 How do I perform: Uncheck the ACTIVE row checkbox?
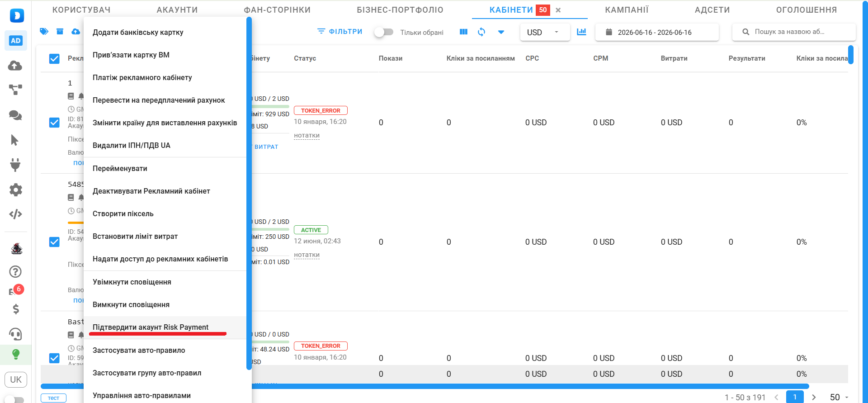[54, 242]
